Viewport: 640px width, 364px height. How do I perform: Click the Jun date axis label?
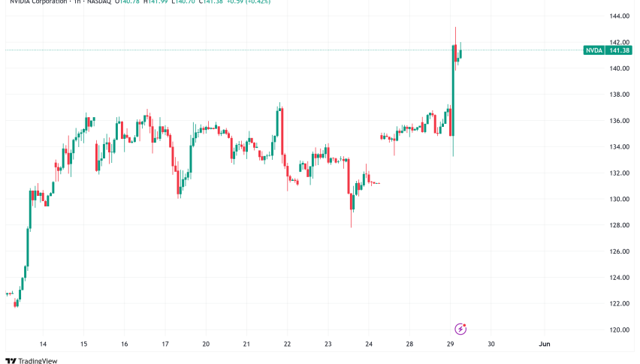545,344
